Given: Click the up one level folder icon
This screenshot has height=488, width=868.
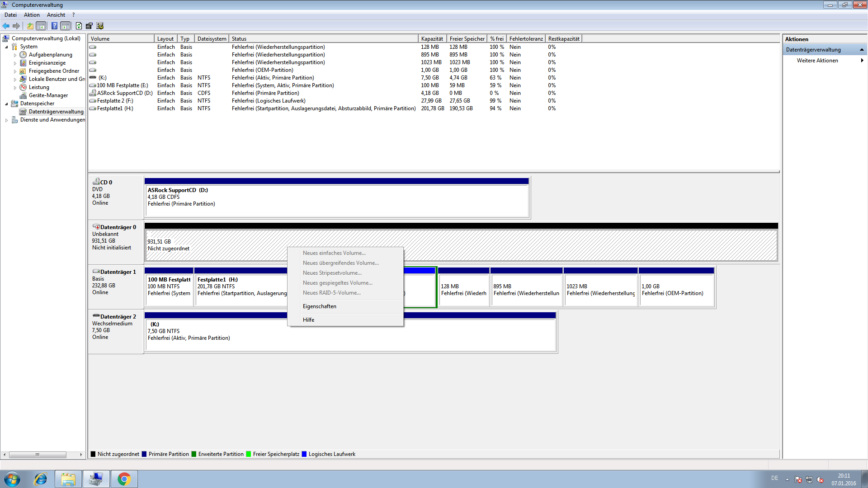Looking at the screenshot, I should 30,26.
